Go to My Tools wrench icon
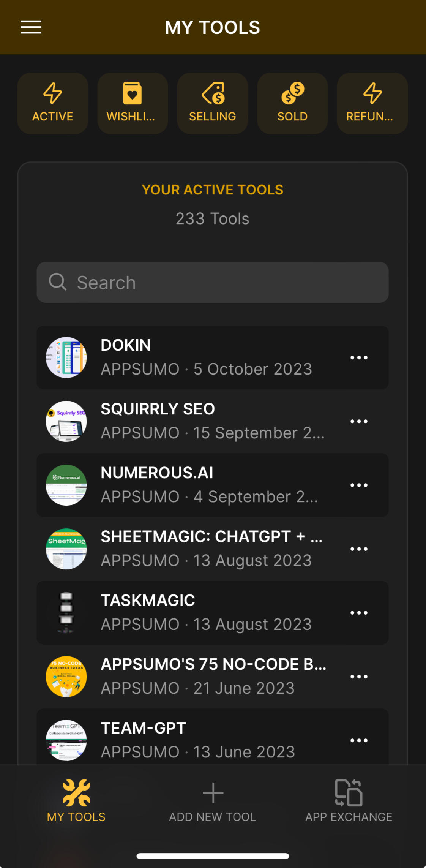Image resolution: width=426 pixels, height=868 pixels. tap(76, 793)
